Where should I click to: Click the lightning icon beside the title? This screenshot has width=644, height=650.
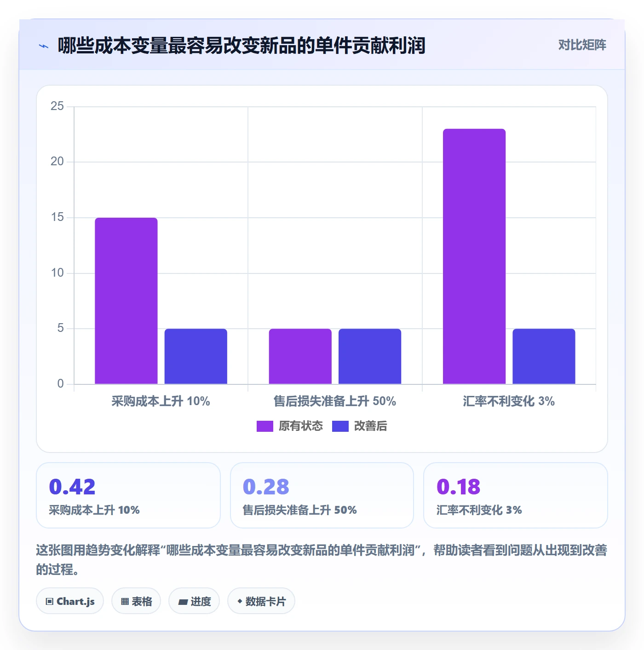coord(44,46)
